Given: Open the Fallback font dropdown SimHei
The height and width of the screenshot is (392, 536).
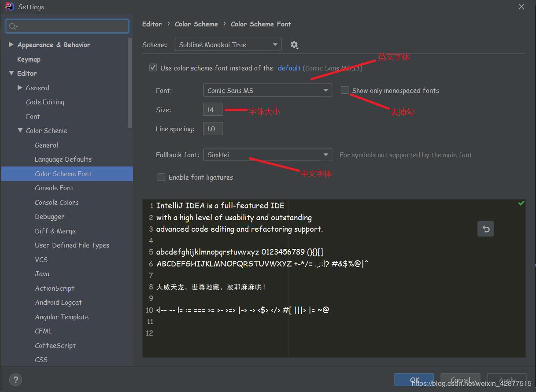Looking at the screenshot, I should pyautogui.click(x=268, y=155).
